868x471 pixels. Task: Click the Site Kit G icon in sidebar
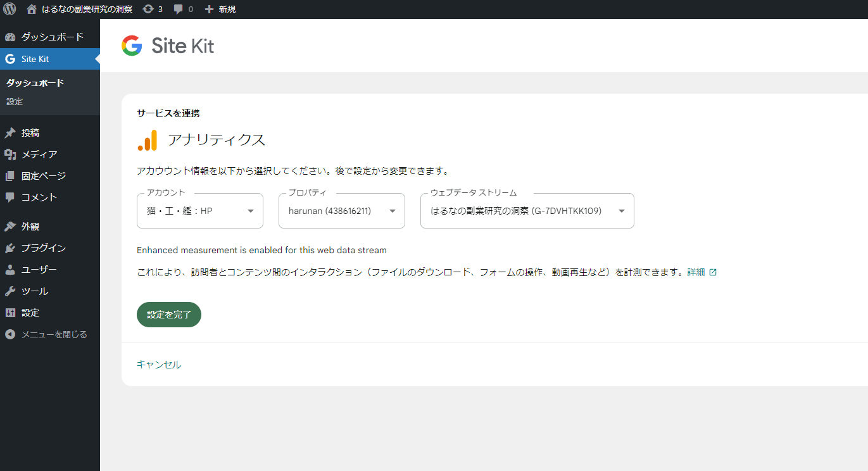pyautogui.click(x=10, y=59)
